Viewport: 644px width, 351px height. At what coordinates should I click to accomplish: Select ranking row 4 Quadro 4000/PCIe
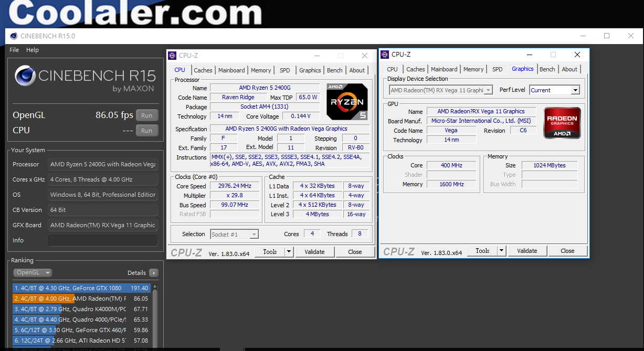point(81,320)
